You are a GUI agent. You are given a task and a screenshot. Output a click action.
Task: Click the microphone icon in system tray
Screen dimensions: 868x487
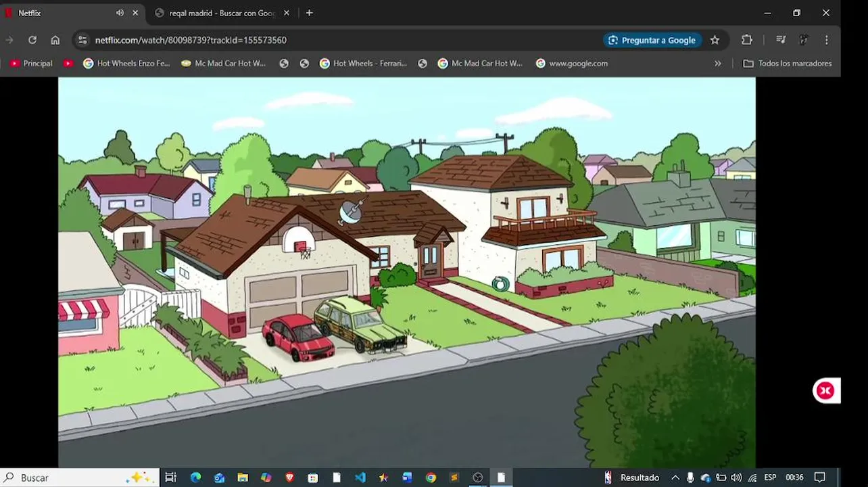click(690, 478)
